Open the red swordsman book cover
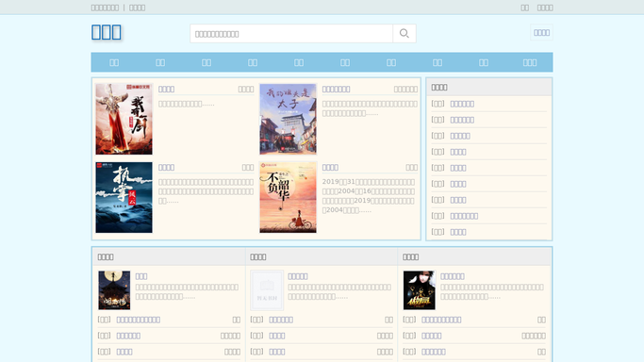This screenshot has width=644, height=362. click(x=124, y=119)
